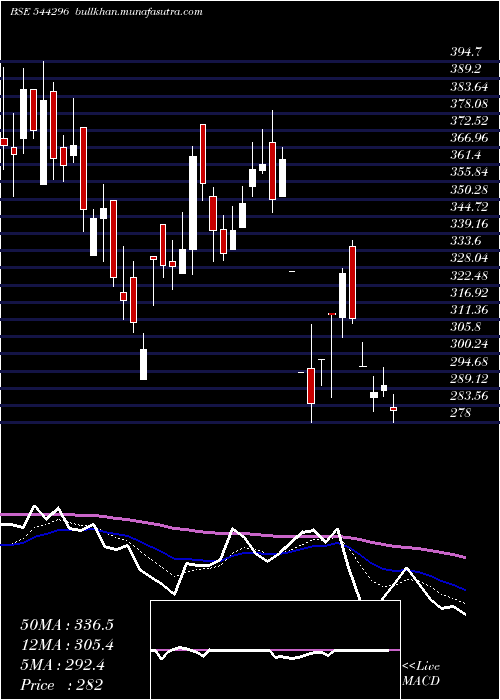Click inside the MACD indicator panel
500x700 pixels.
coord(275,650)
